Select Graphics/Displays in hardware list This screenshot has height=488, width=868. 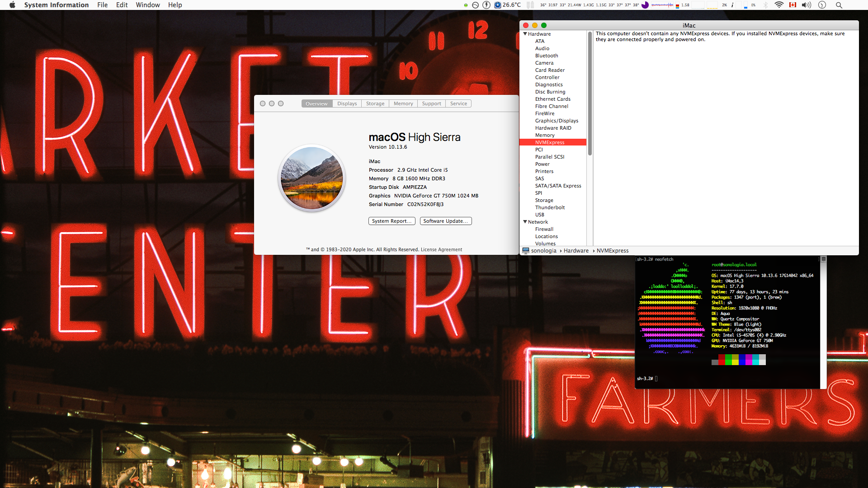pyautogui.click(x=557, y=121)
